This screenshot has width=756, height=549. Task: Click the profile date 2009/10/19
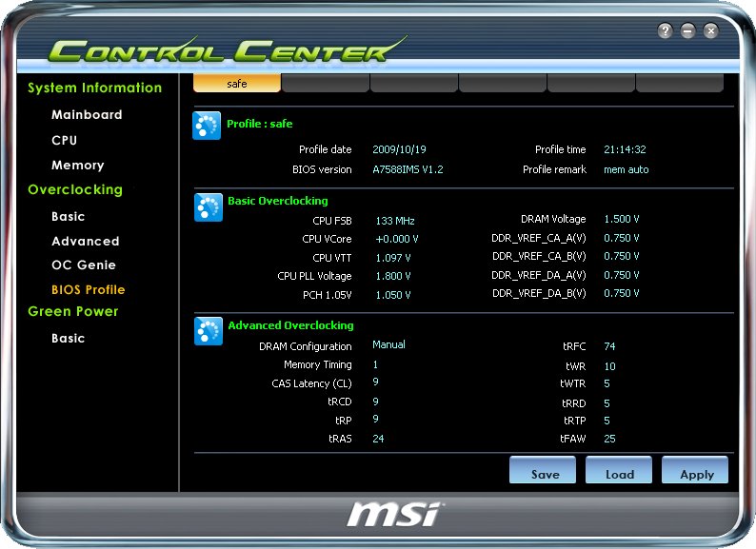[399, 149]
